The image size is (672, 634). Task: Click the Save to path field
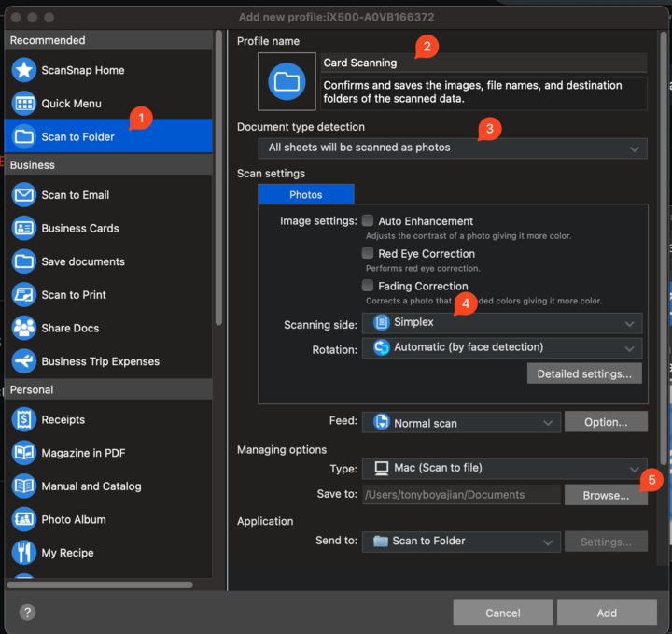click(x=461, y=495)
